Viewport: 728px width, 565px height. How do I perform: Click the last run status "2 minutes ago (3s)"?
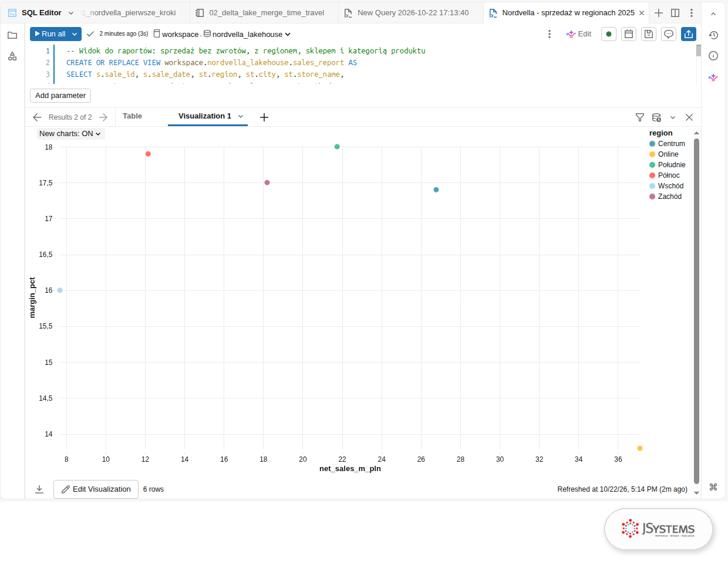pos(123,34)
